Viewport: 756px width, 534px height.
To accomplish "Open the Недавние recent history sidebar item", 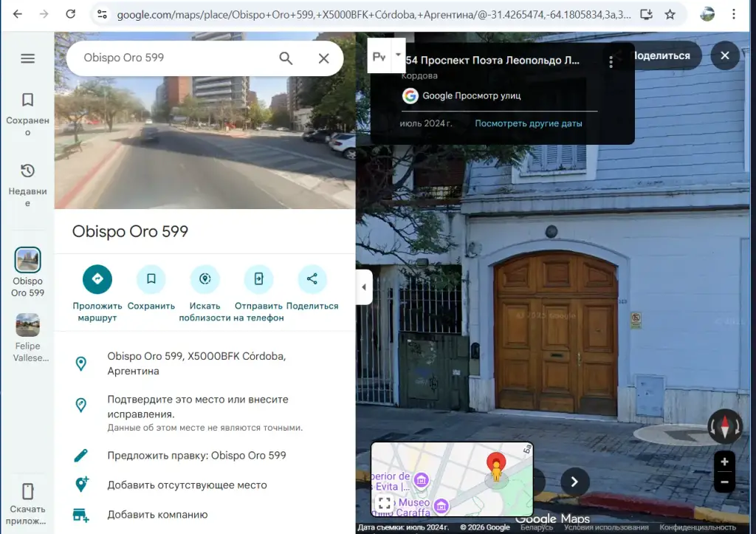I will (x=27, y=185).
